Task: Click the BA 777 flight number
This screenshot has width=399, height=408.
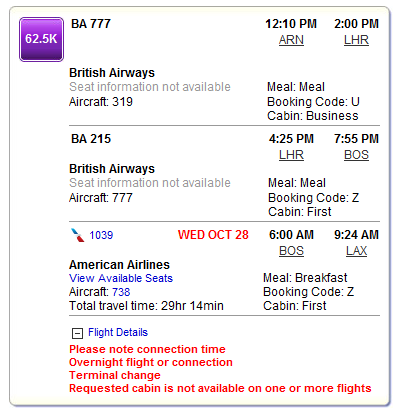Action: point(91,24)
